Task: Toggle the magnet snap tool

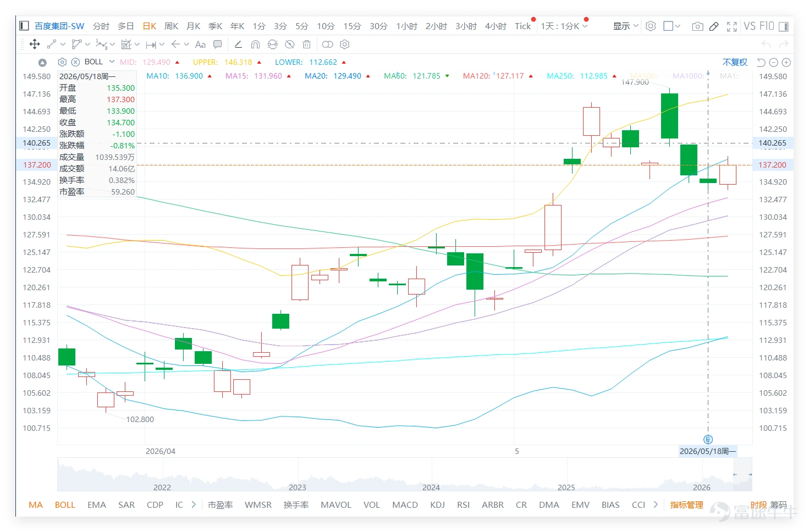Action: click(x=255, y=45)
